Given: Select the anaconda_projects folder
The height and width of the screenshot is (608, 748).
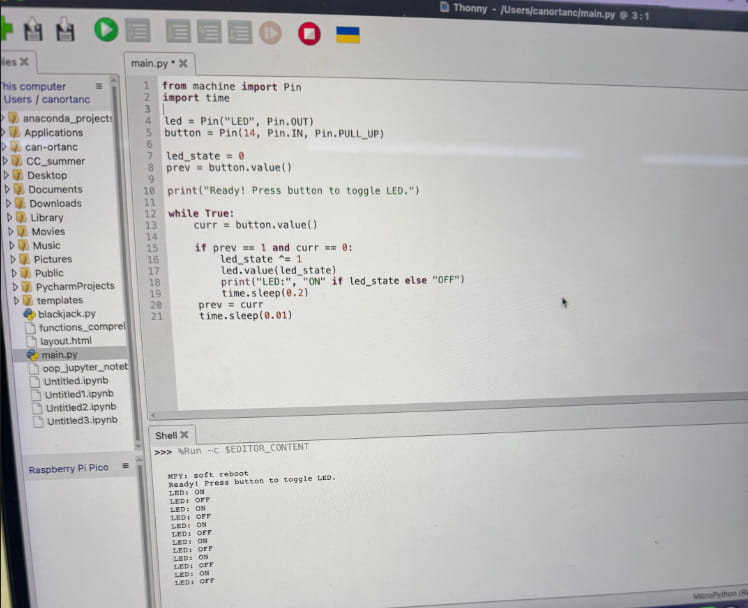Looking at the screenshot, I should pos(67,118).
